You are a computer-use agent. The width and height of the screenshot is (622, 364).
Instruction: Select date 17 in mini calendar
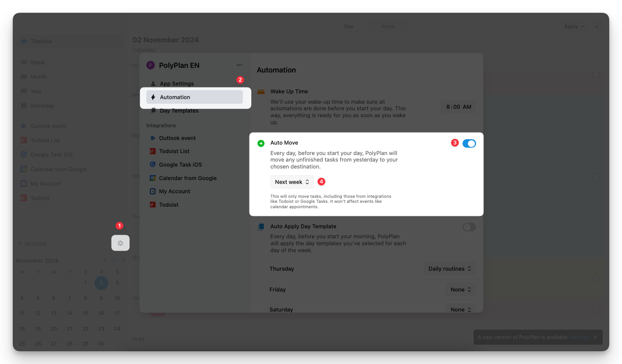pos(117,313)
